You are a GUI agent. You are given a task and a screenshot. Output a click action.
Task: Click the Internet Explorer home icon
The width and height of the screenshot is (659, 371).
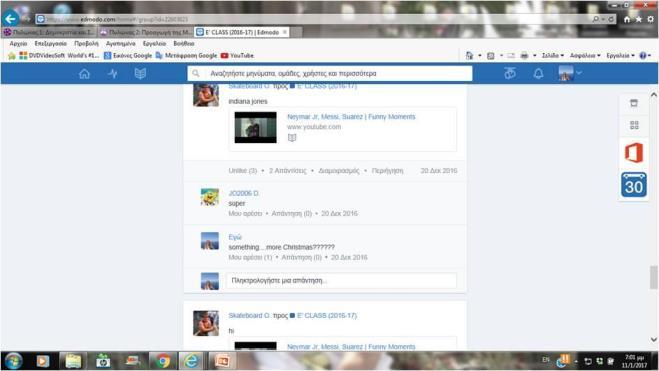[627, 19]
